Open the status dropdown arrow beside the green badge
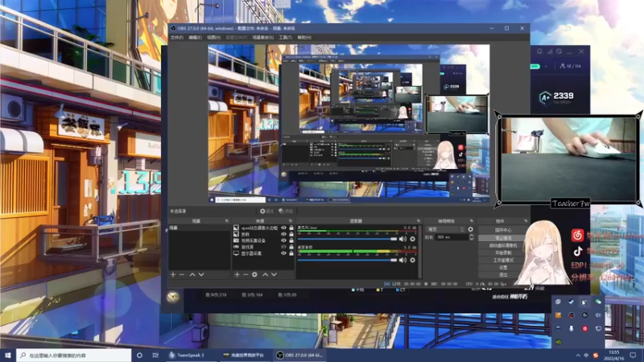 coord(546,66)
